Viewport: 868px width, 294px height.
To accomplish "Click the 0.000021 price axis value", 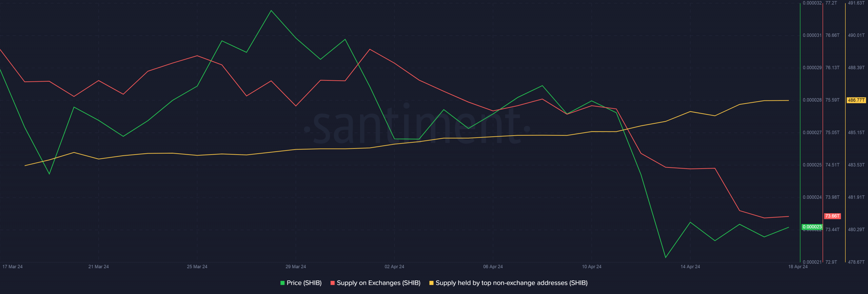I will click(x=812, y=262).
